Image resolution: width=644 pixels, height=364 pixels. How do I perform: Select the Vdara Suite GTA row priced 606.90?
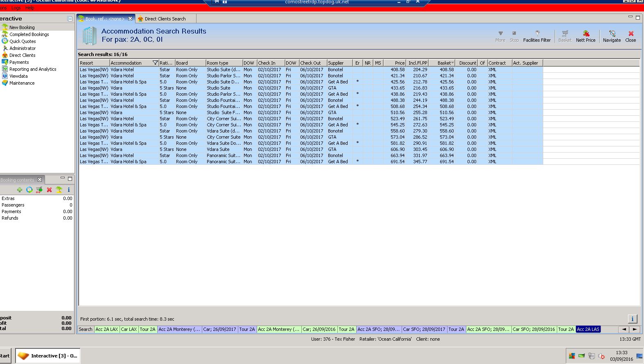pos(311,149)
